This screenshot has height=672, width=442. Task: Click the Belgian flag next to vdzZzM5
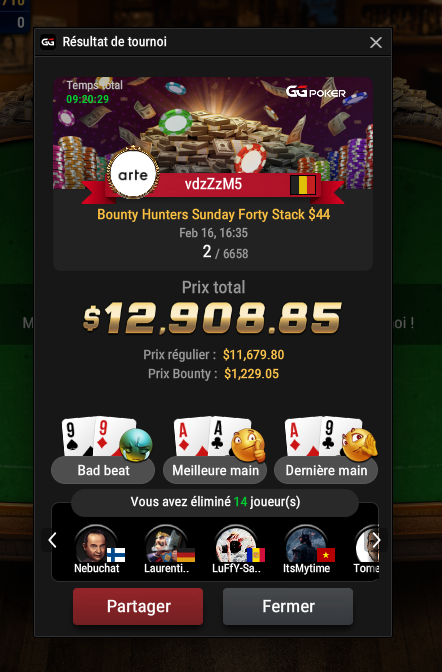click(303, 185)
